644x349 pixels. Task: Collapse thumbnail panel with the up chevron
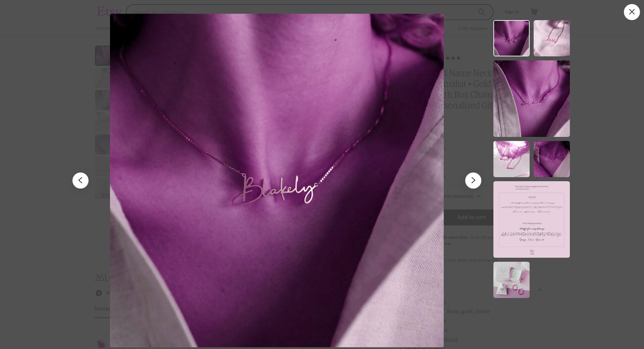coord(540,290)
